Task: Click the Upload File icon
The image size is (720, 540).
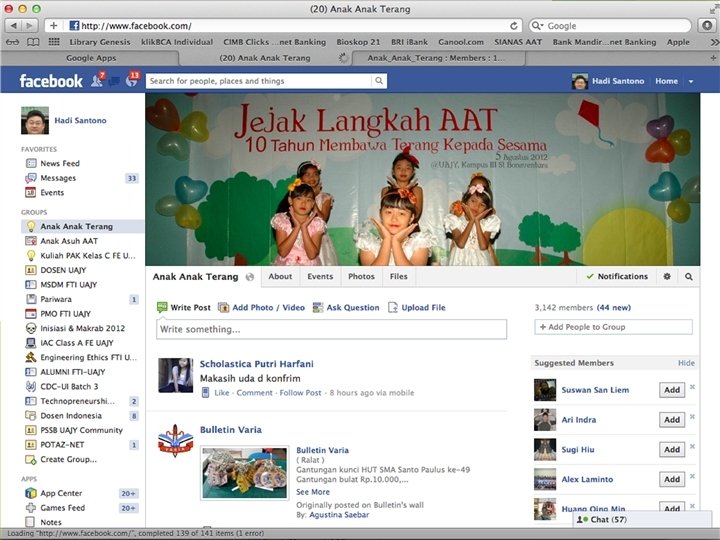Action: coord(393,307)
